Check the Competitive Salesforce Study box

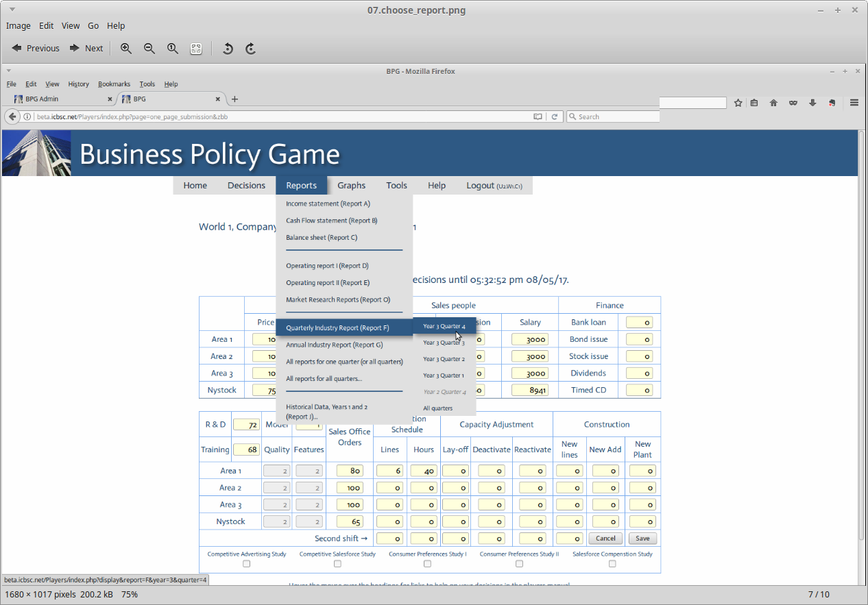pos(337,564)
